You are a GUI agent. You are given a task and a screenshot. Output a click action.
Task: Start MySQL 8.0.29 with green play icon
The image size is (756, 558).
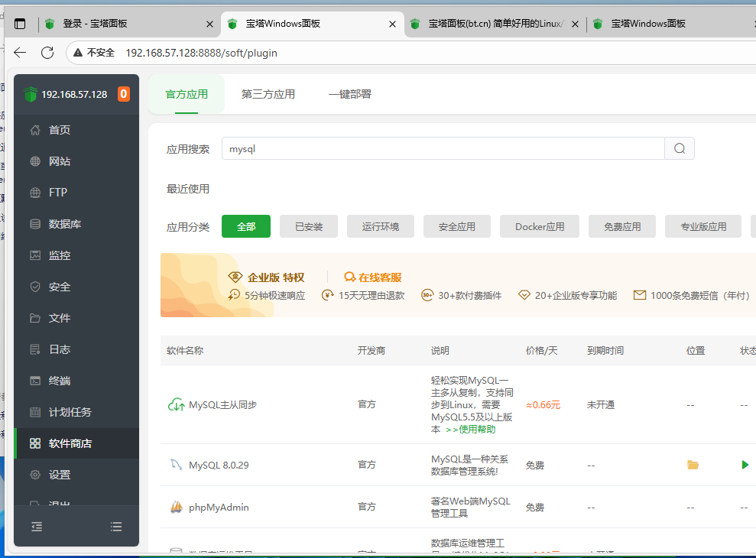click(x=745, y=465)
